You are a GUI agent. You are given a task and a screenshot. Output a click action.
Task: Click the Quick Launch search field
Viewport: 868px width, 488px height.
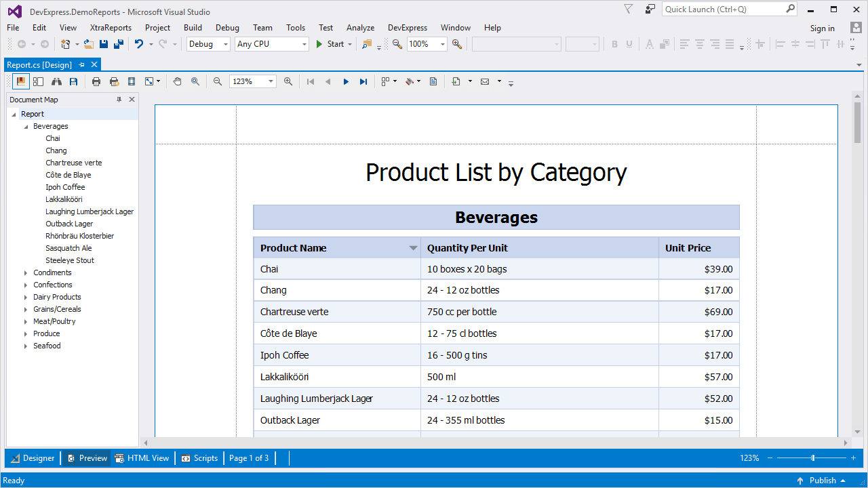point(723,9)
